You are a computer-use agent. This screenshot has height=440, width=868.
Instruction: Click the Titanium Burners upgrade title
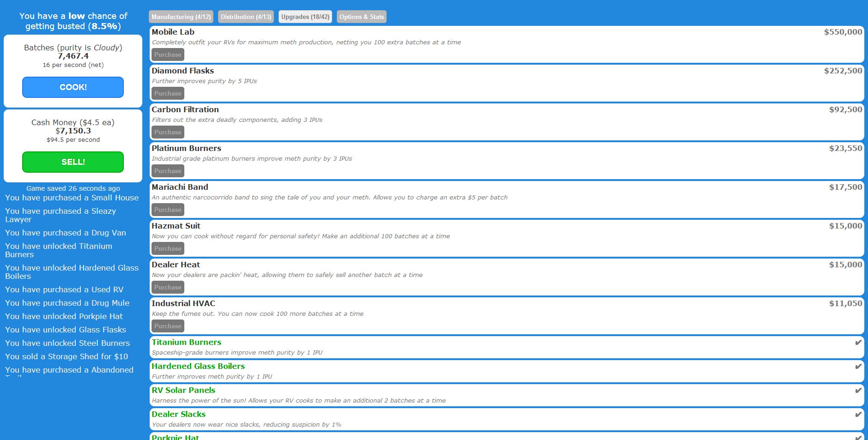(x=186, y=342)
